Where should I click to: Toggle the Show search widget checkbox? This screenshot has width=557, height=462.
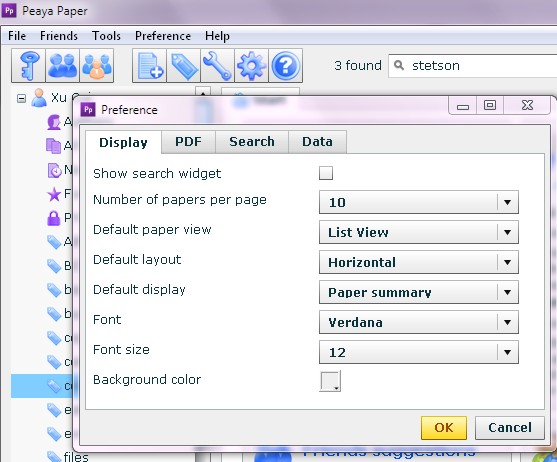point(326,173)
